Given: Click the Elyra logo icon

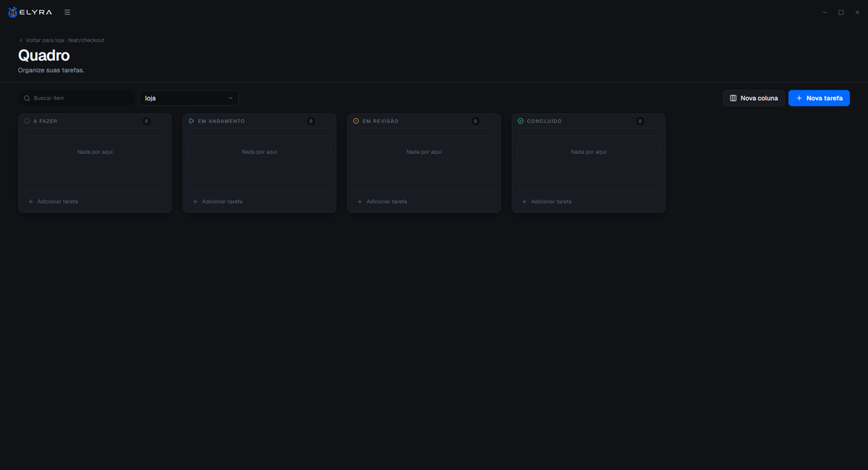Looking at the screenshot, I should (x=12, y=12).
